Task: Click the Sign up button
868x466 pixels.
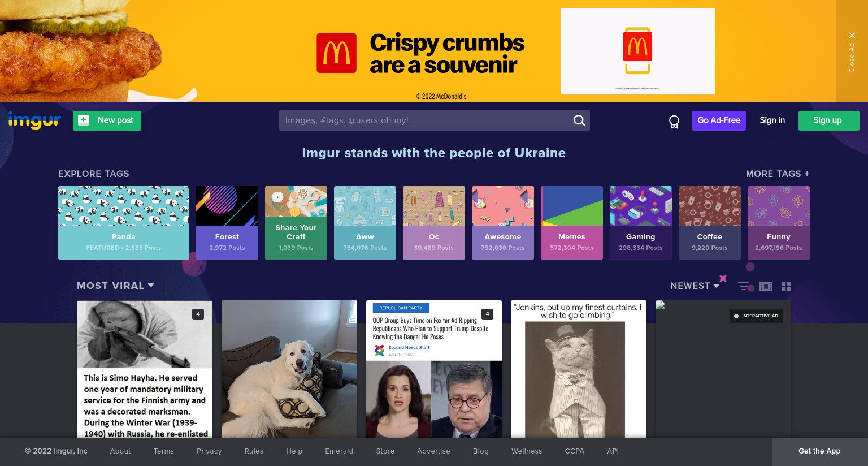Action: pos(828,120)
